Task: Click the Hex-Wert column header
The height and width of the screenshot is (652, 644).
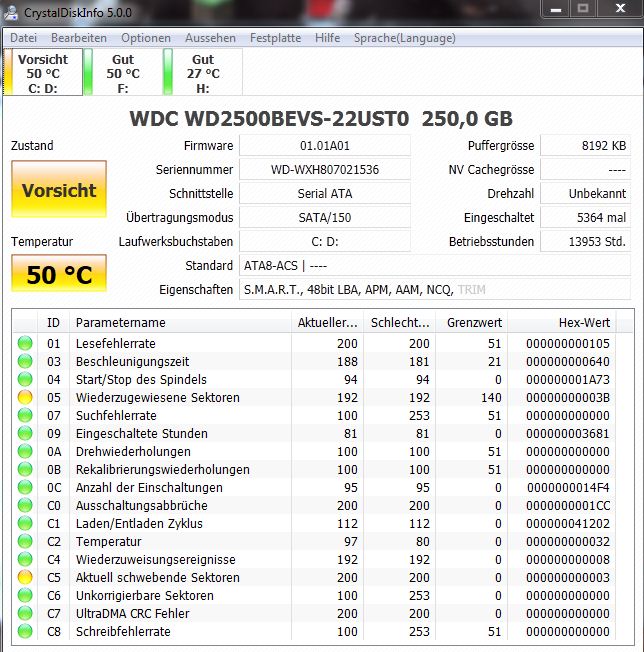Action: pos(562,322)
